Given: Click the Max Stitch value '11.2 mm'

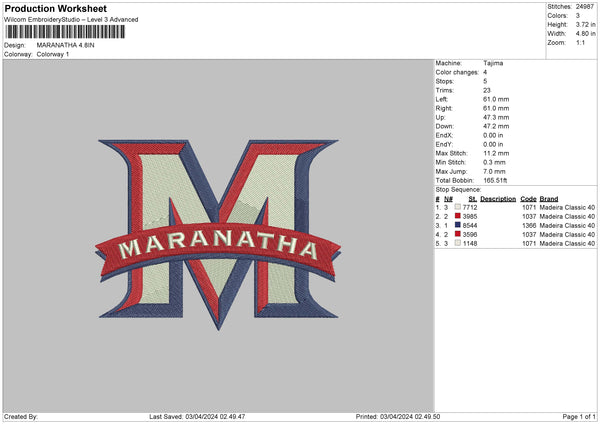Looking at the screenshot, I should click(496, 153).
